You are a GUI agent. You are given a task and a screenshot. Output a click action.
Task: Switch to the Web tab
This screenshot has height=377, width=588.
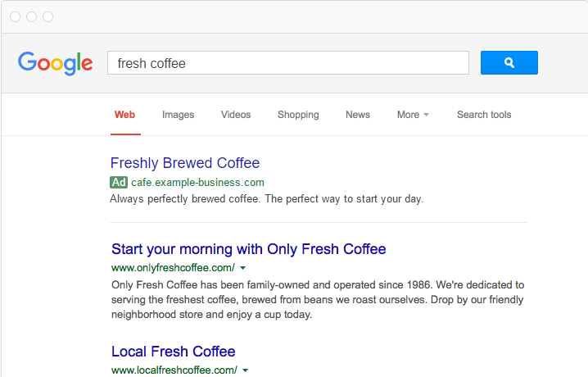click(x=124, y=115)
